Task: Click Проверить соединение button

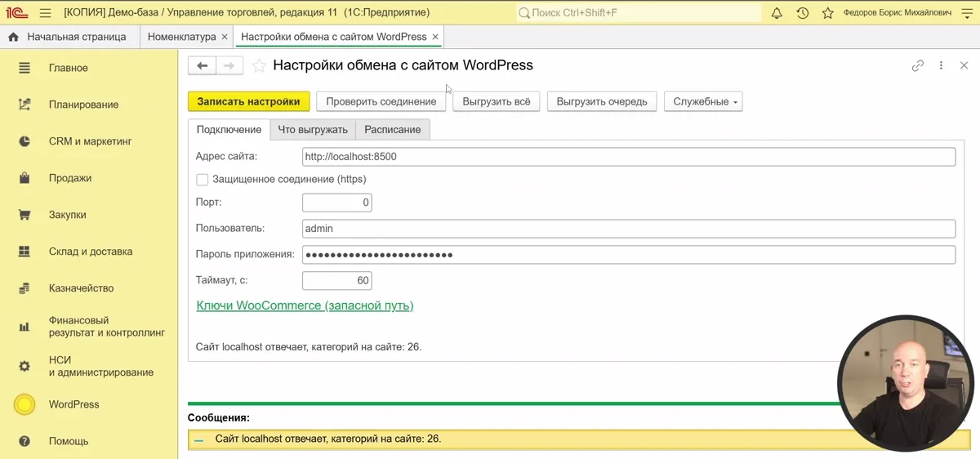Action: click(x=381, y=101)
